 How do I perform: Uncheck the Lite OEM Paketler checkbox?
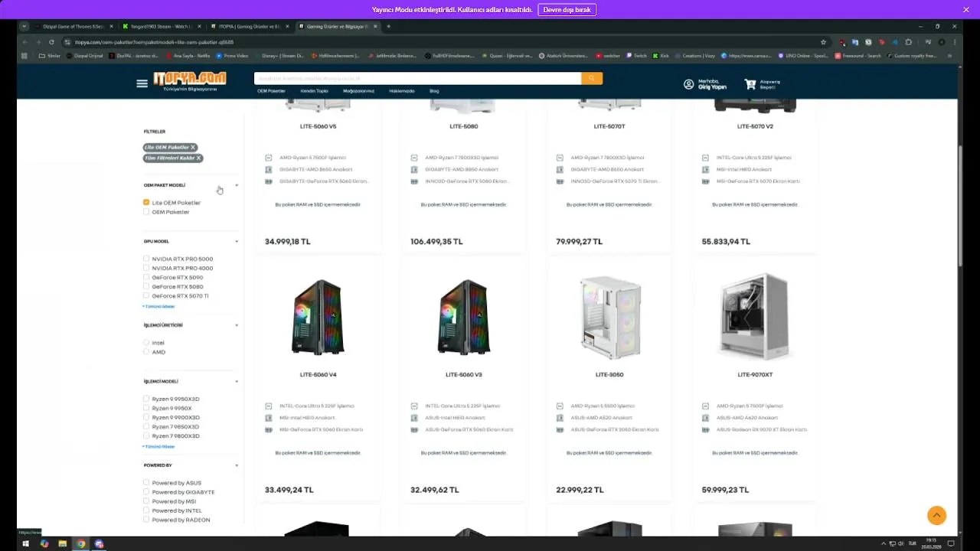pos(146,203)
